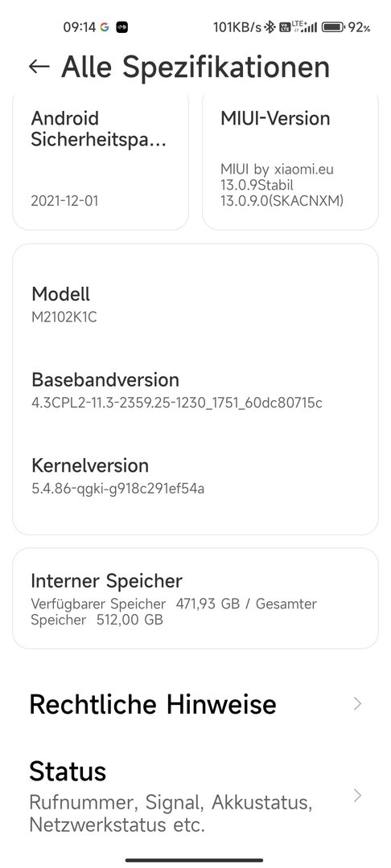
Task: Tap the back arrow icon
Action: [39, 67]
